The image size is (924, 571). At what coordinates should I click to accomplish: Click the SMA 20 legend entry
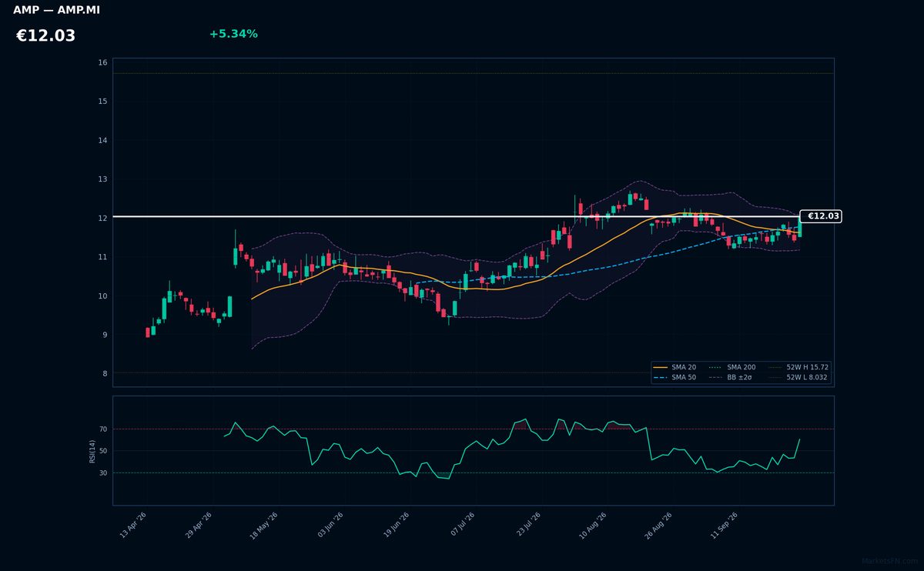click(675, 367)
